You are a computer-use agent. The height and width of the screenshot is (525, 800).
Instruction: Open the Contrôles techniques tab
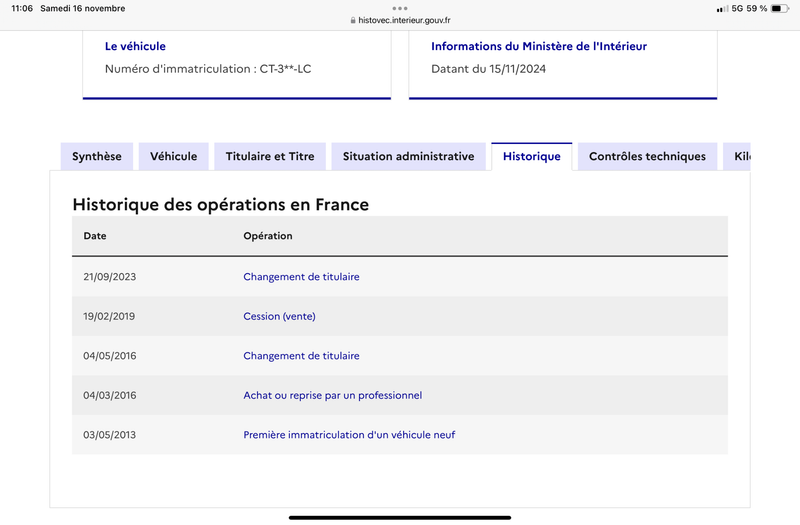(x=647, y=156)
